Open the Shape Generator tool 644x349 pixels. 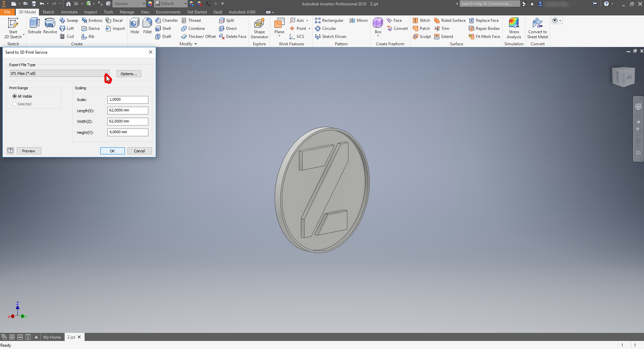coord(259,24)
